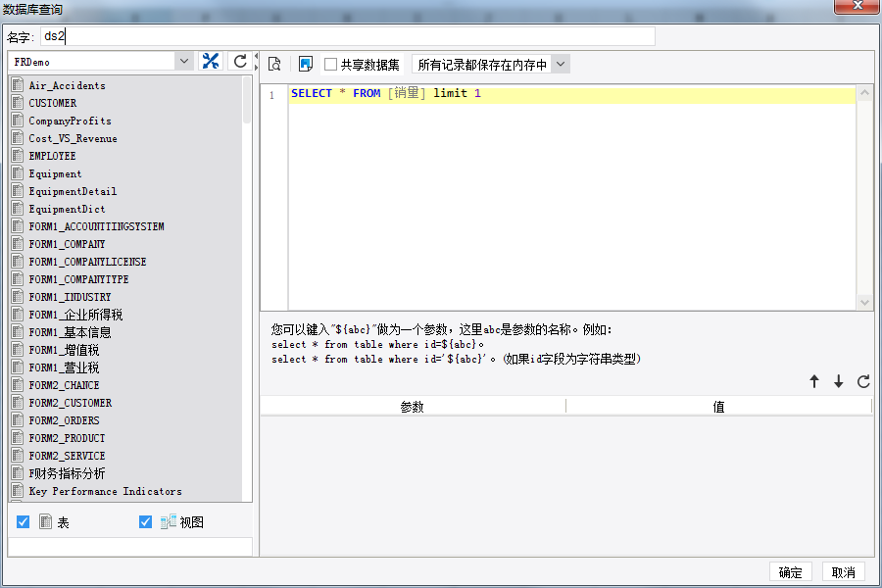
Task: Click the save dataset toolbar icon
Action: [x=306, y=64]
